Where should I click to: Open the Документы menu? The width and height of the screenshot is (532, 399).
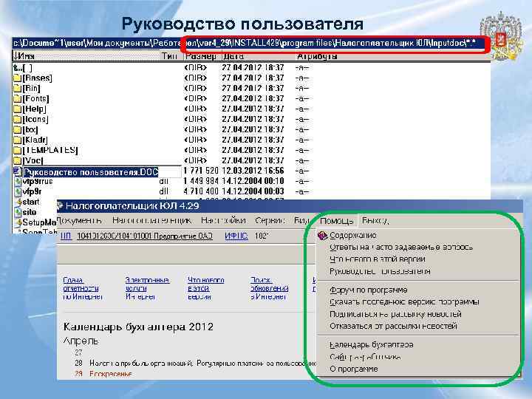coord(79,220)
